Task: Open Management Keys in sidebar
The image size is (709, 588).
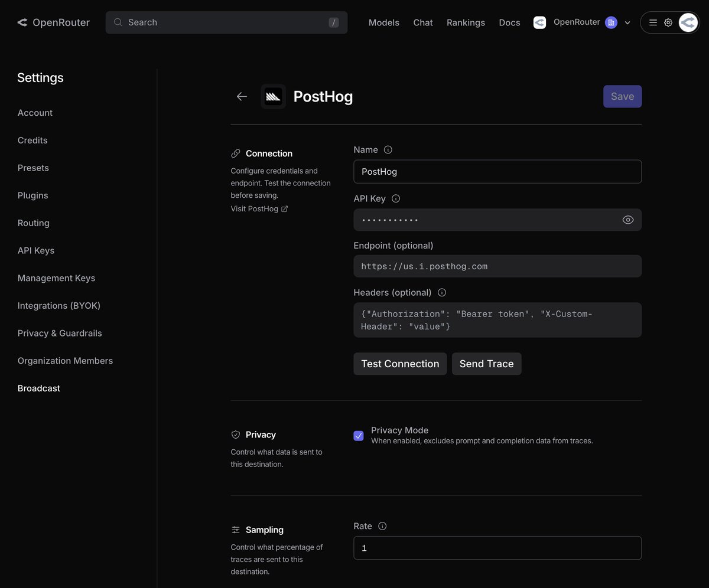Action: tap(56, 278)
